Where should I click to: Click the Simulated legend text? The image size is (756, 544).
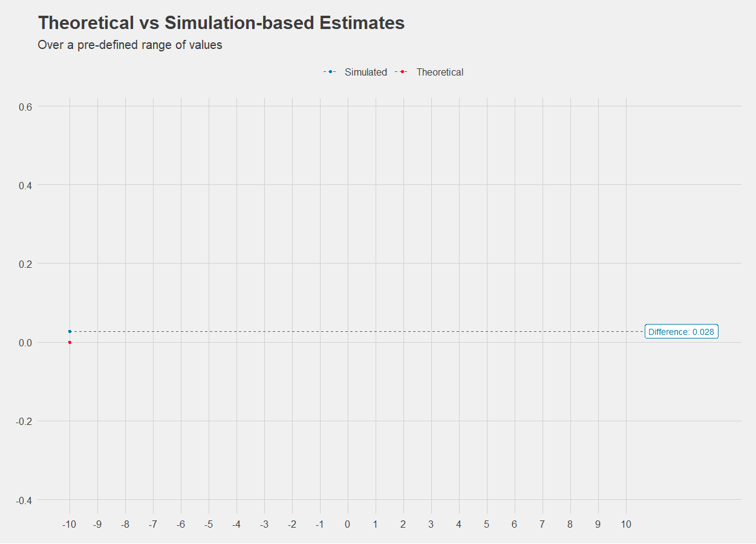tap(366, 72)
